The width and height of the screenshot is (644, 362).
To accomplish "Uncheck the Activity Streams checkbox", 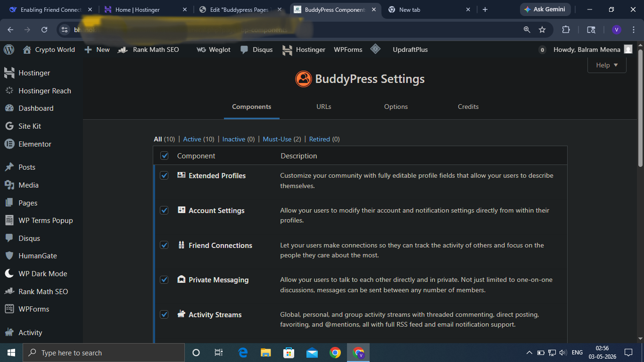I will (x=164, y=314).
